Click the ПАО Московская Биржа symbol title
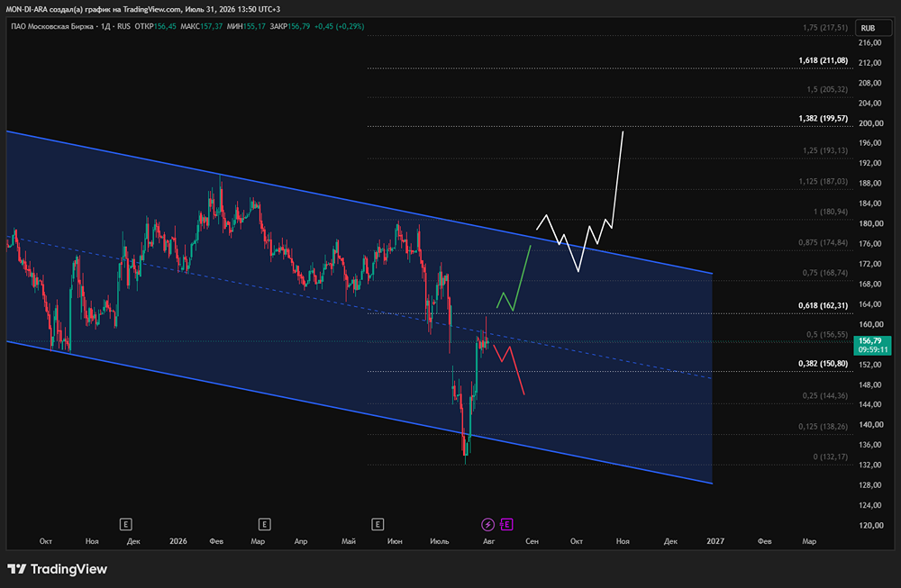The height and width of the screenshot is (588, 901). point(51,26)
